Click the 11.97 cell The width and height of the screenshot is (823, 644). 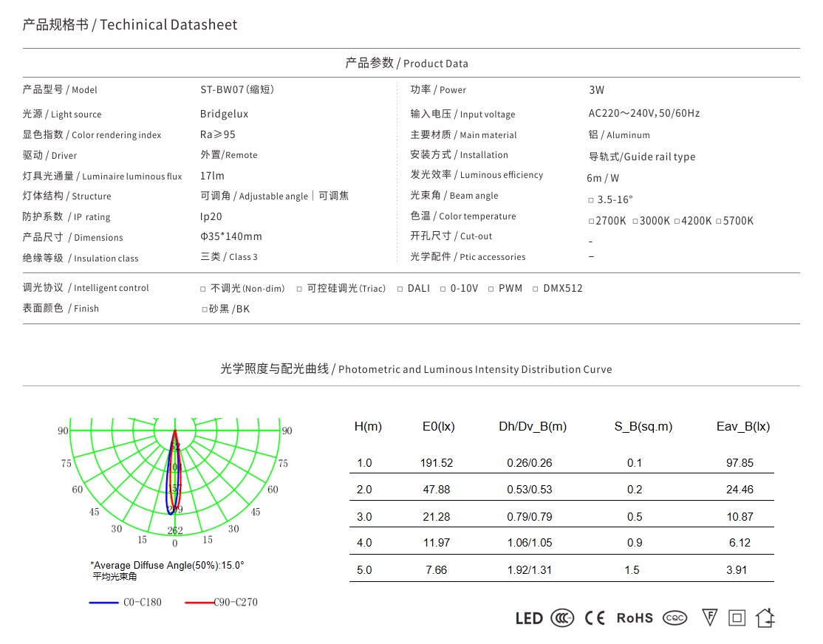tap(436, 543)
